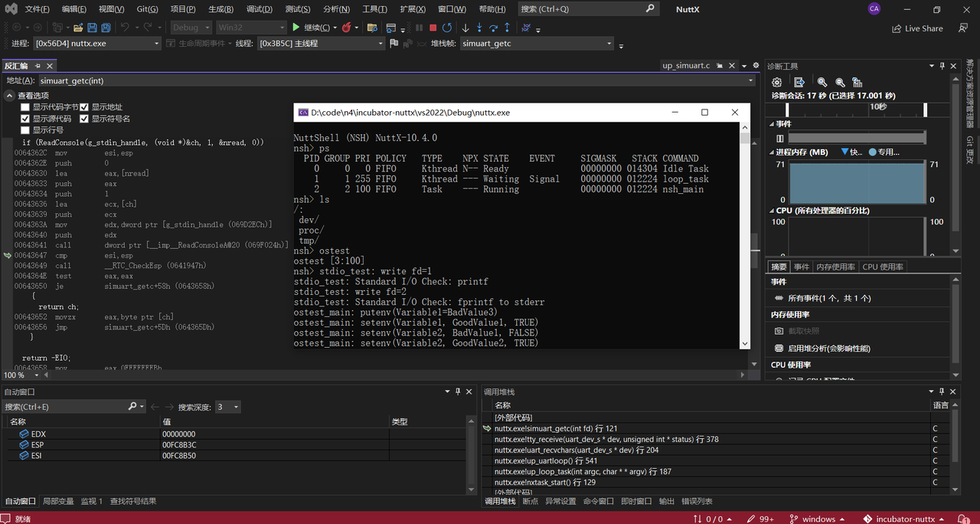Click the thread flag icon in debug toolbar
980x524 pixels.
point(394,44)
